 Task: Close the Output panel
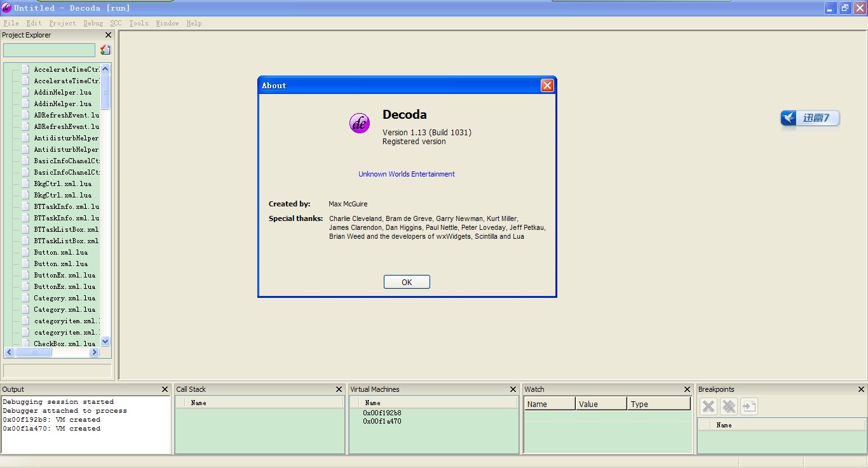165,389
